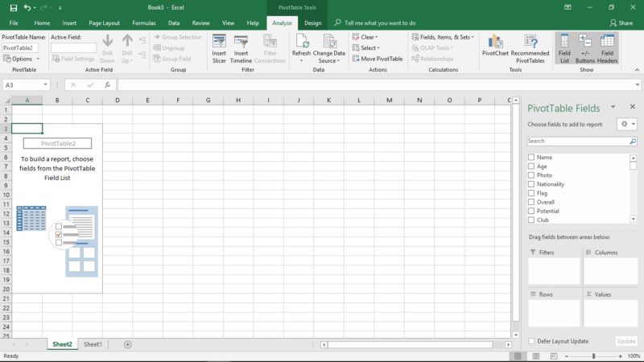
Task: Click the Insert Slicer icon
Action: click(219, 42)
